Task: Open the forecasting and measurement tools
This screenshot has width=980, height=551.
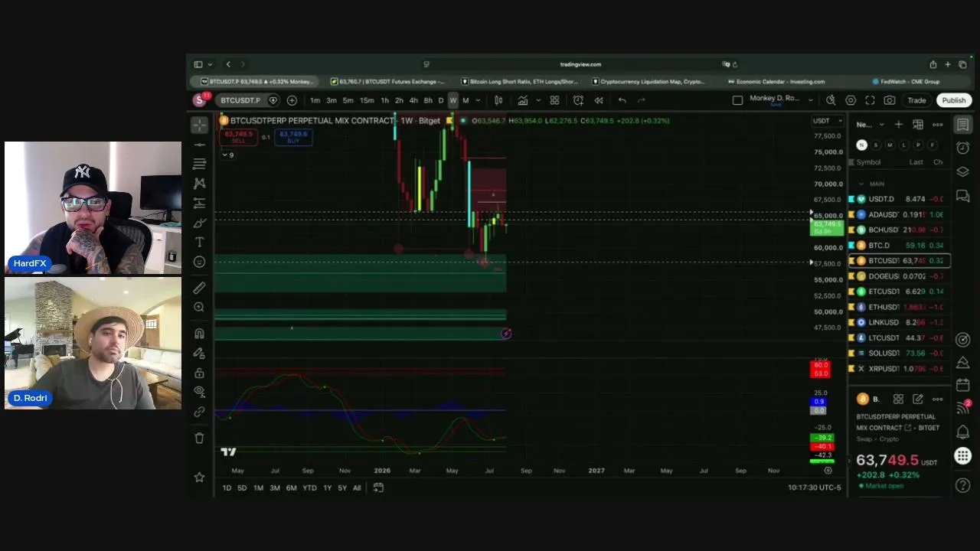Action: click(x=199, y=203)
